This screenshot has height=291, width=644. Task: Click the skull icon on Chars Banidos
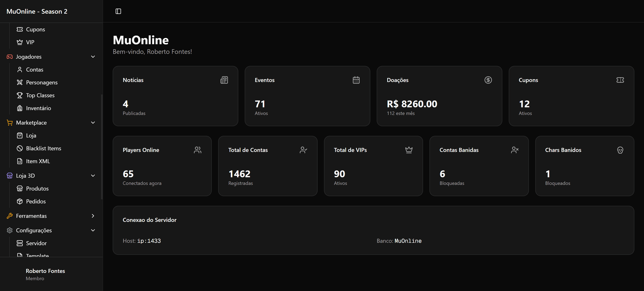620,150
